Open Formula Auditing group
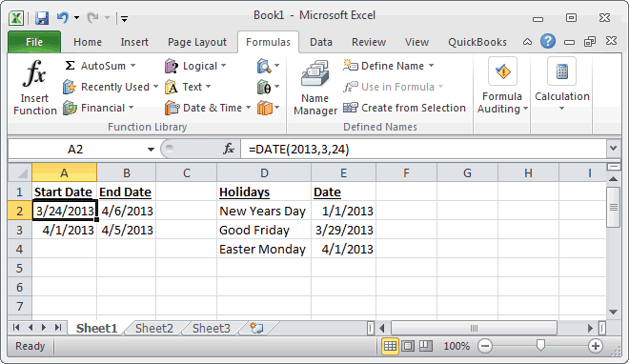 pos(502,86)
